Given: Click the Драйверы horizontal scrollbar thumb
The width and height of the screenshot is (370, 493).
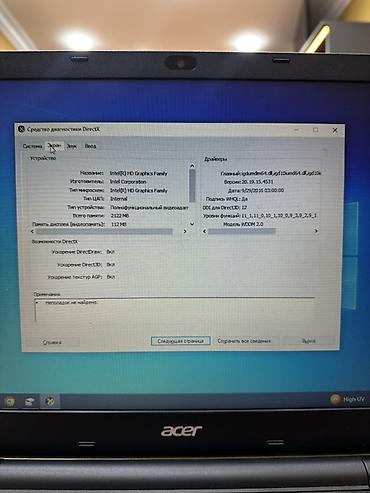Looking at the screenshot, I should 242,231.
